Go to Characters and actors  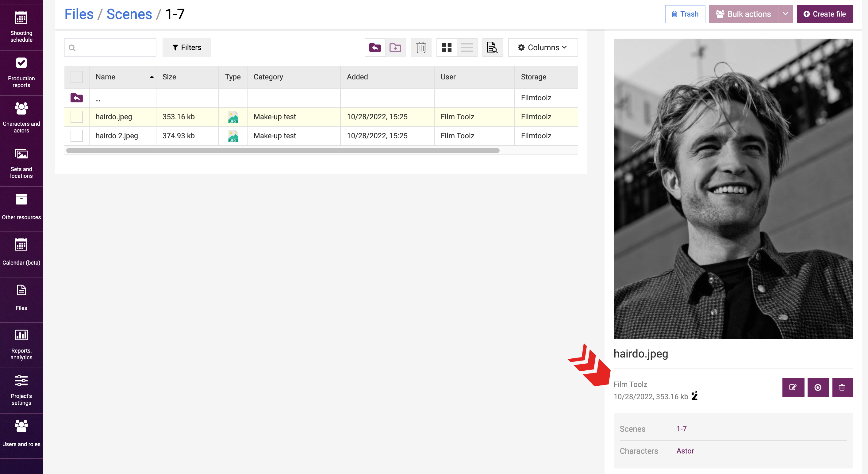coord(21,118)
